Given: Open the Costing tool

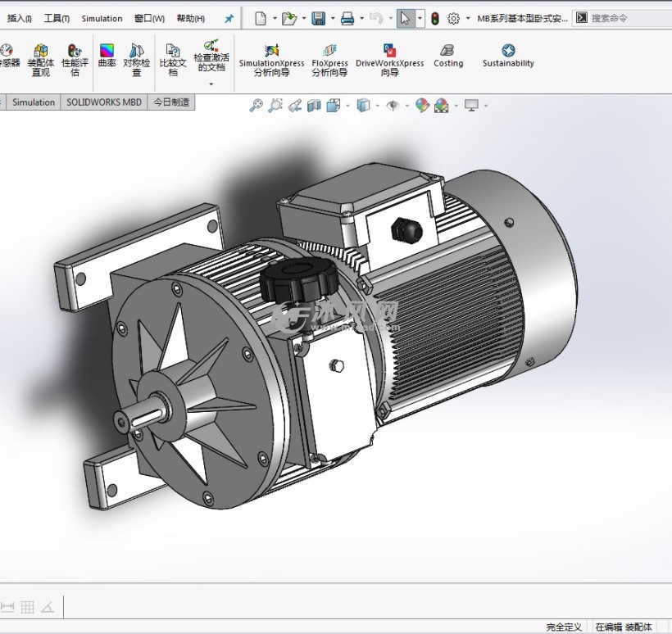Looking at the screenshot, I should (448, 56).
